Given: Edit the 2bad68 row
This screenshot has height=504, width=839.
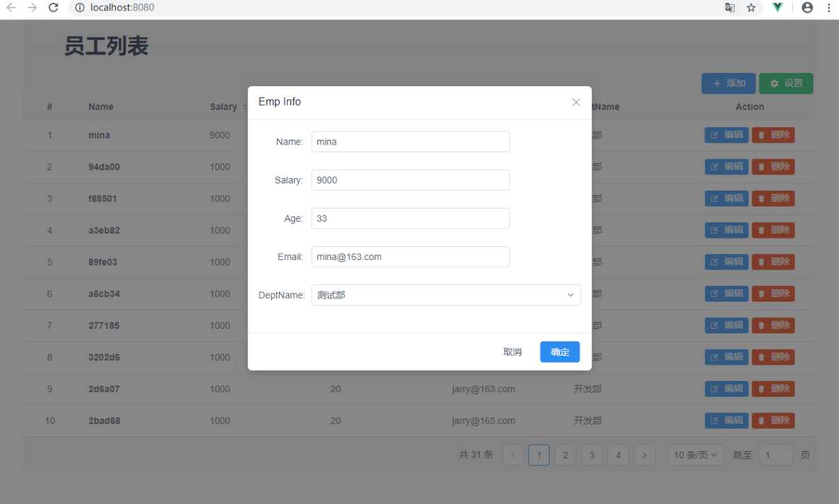Looking at the screenshot, I should pyautogui.click(x=726, y=421).
